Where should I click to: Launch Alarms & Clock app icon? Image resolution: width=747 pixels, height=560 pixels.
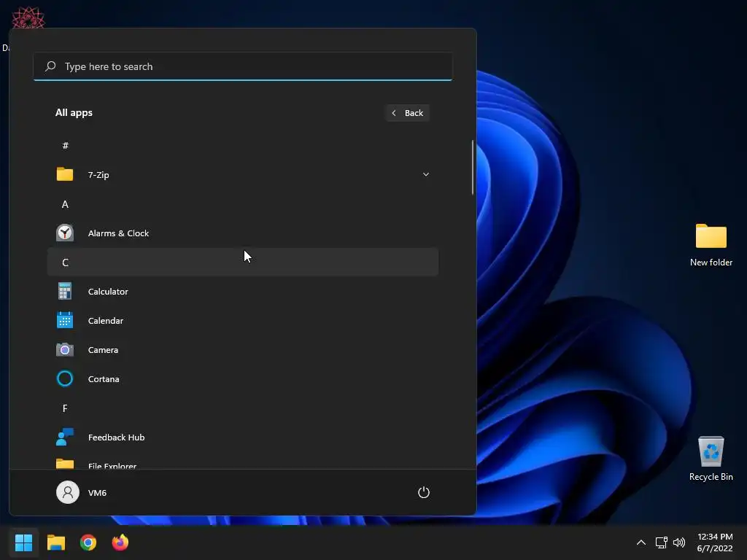[65, 233]
